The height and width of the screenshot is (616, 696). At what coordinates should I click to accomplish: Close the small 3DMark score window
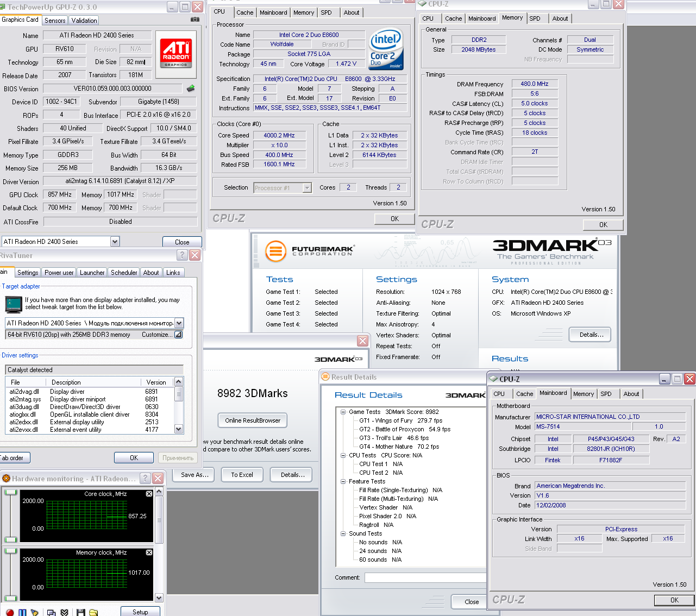(362, 341)
